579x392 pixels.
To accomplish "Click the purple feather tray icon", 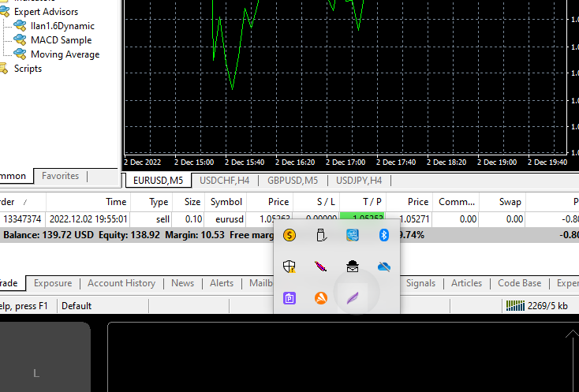I will tap(353, 298).
